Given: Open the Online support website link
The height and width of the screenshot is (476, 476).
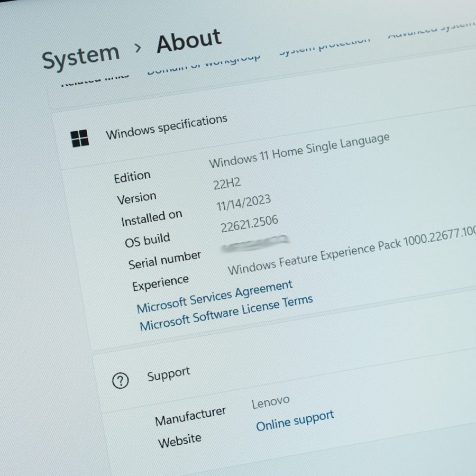Looking at the screenshot, I should (295, 420).
